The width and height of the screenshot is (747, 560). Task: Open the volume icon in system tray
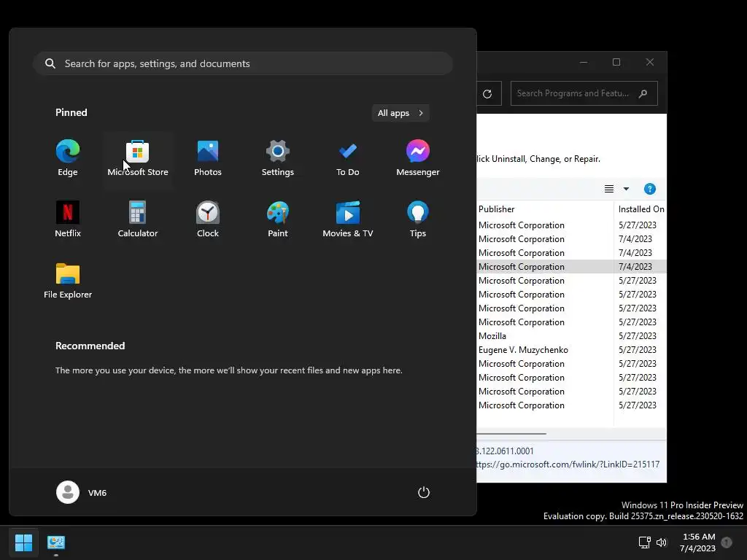(x=662, y=542)
